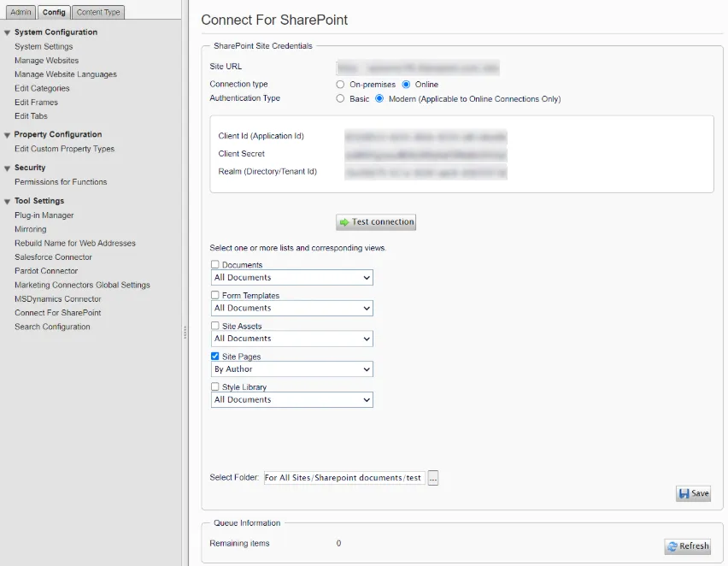Open the Content Type tab
Viewport: 728px width, 566px height.
[x=98, y=12]
